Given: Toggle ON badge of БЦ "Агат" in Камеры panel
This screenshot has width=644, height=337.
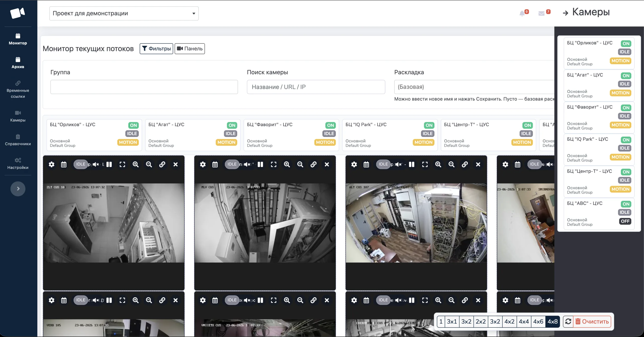Looking at the screenshot, I should click(x=626, y=76).
